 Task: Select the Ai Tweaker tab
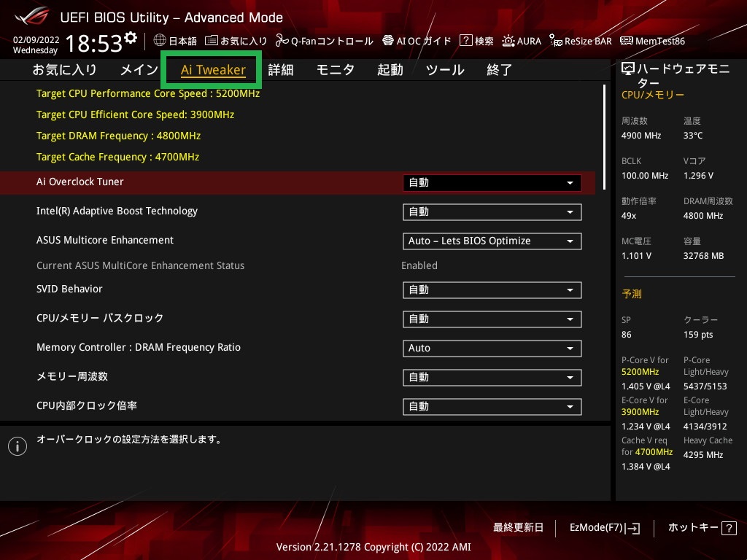(x=213, y=70)
